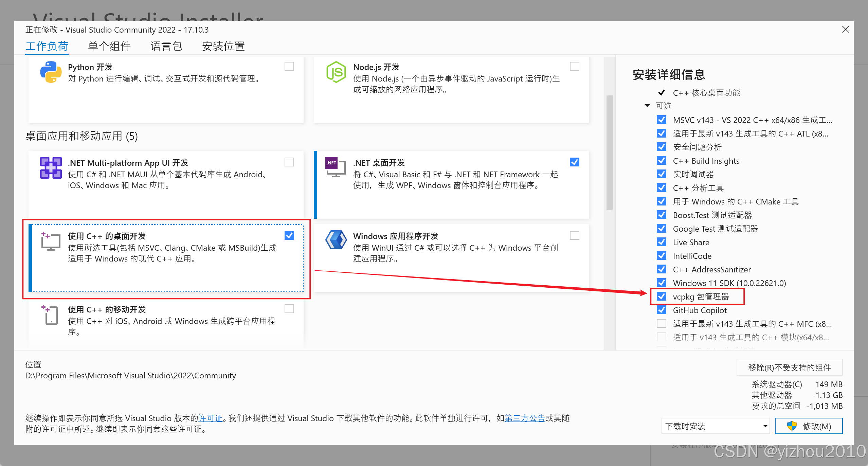
Task: Open the 许可证 link
Action: 211,418
